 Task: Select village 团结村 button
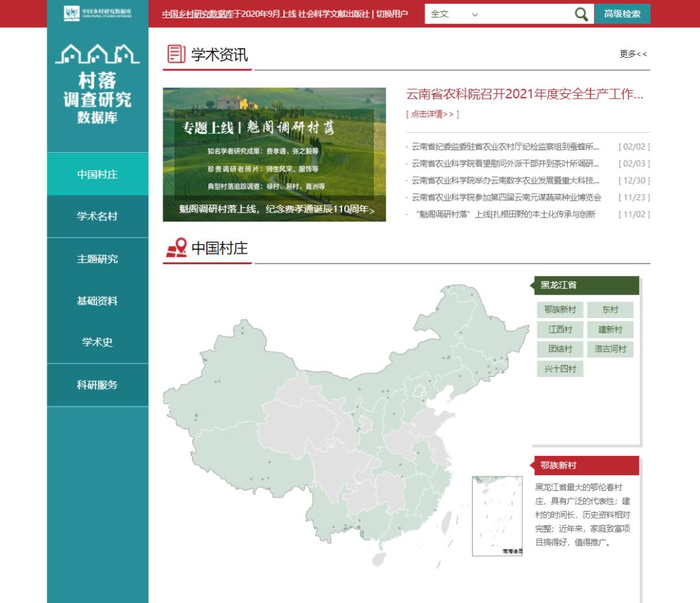(x=560, y=348)
